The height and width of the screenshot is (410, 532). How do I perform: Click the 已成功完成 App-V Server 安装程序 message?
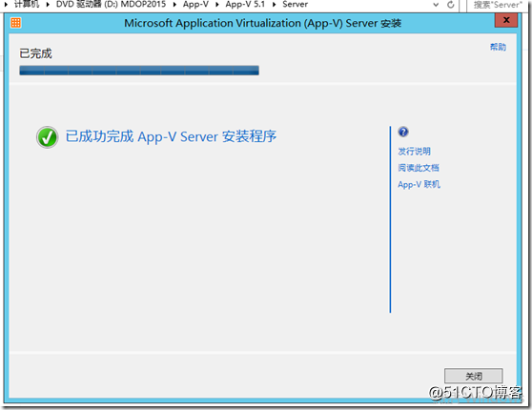171,136
